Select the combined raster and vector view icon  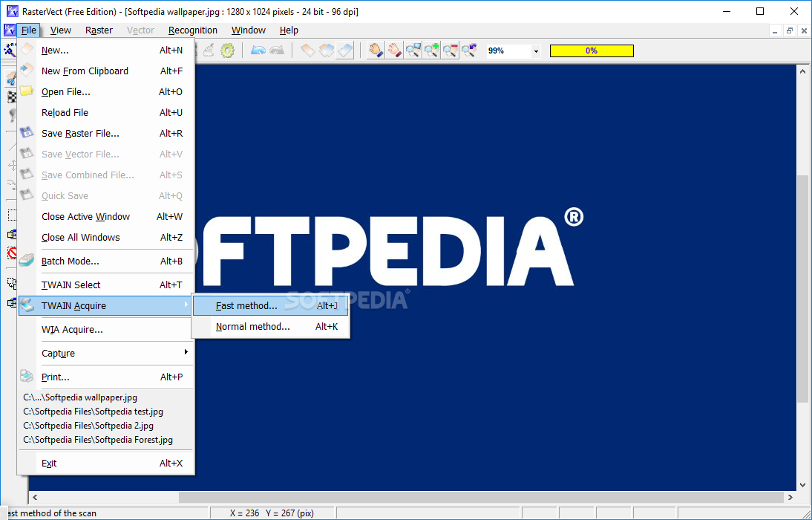click(327, 51)
